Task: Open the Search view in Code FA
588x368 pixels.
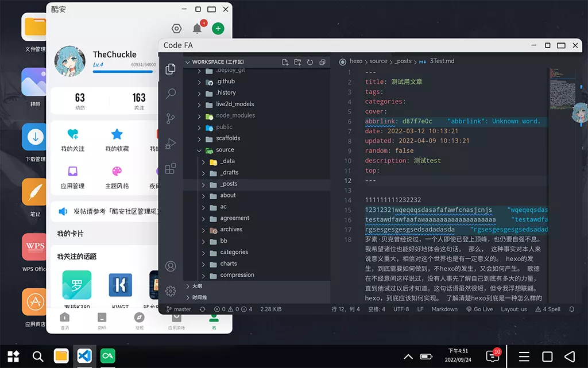Action: pyautogui.click(x=171, y=94)
